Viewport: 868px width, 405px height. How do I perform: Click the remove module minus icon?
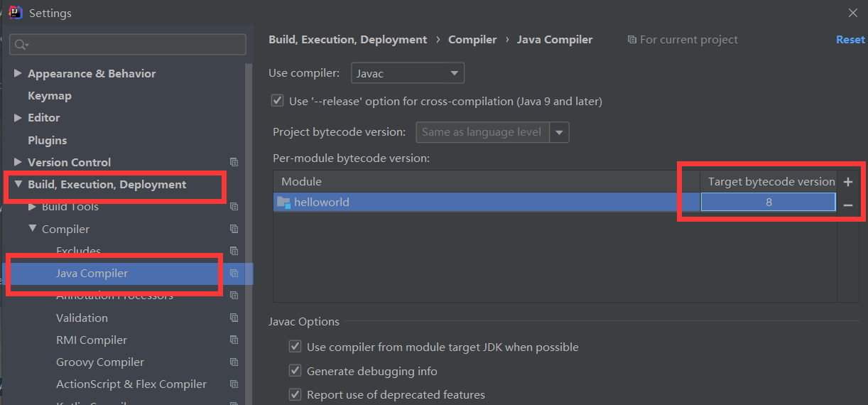[x=847, y=205]
